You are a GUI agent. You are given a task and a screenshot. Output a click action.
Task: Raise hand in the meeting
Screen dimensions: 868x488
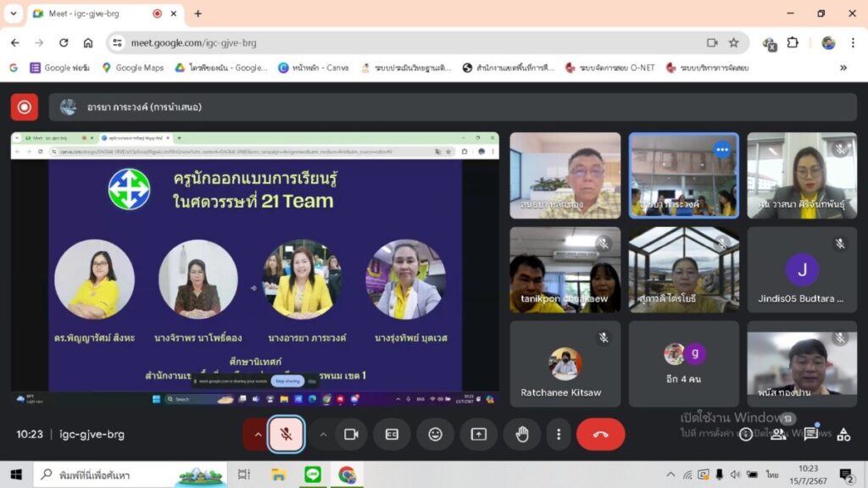522,435
